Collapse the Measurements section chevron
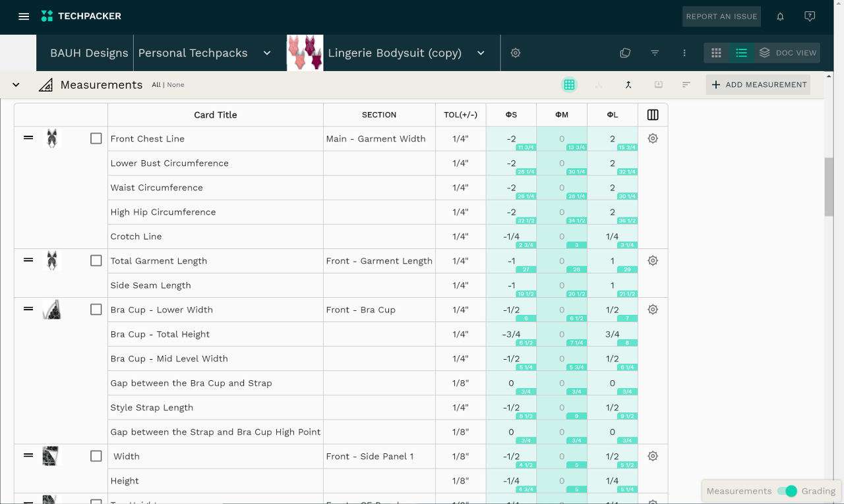This screenshot has height=504, width=844. point(16,84)
